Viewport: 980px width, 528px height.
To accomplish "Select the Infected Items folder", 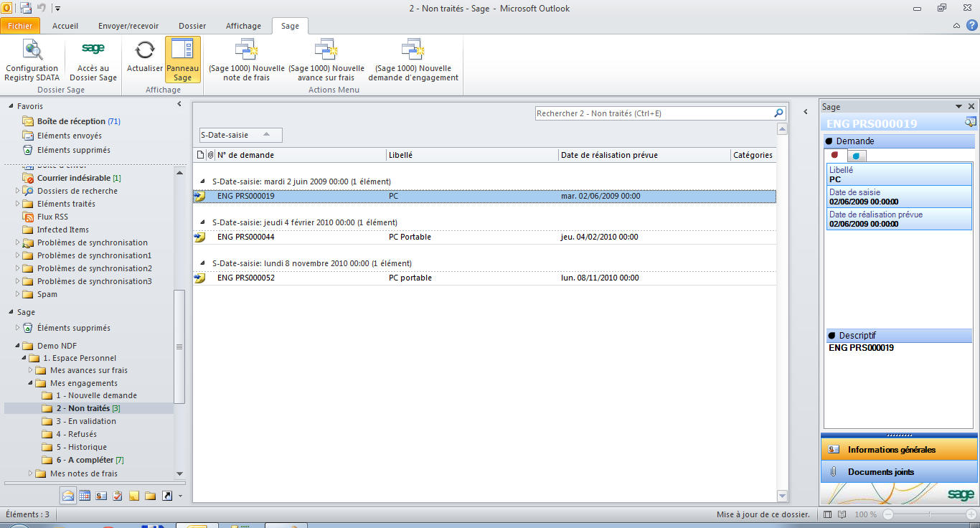I will click(x=63, y=230).
